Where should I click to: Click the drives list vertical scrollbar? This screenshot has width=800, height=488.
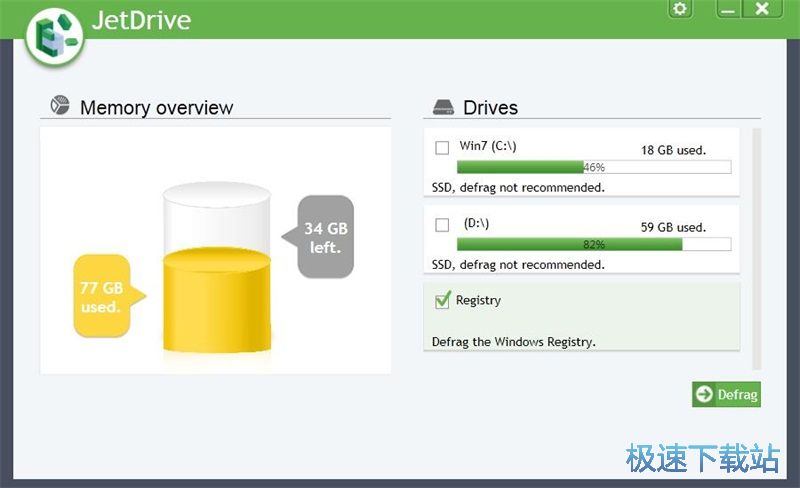[755, 248]
